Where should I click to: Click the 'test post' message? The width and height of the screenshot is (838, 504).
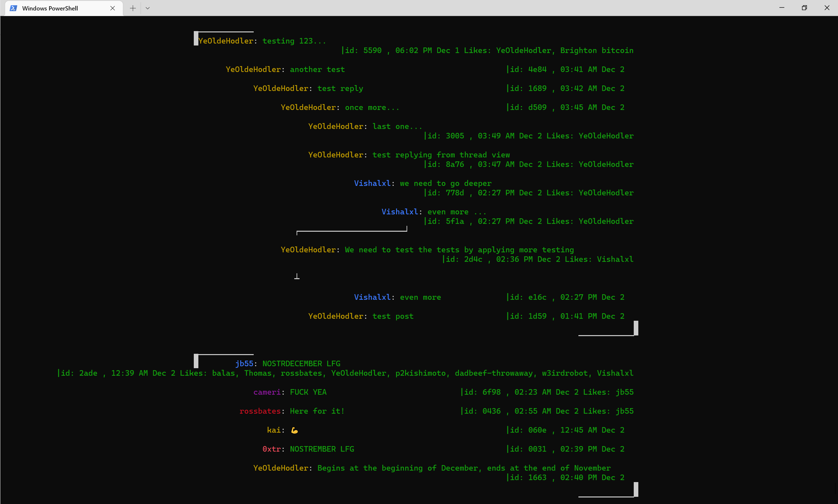pos(393,316)
